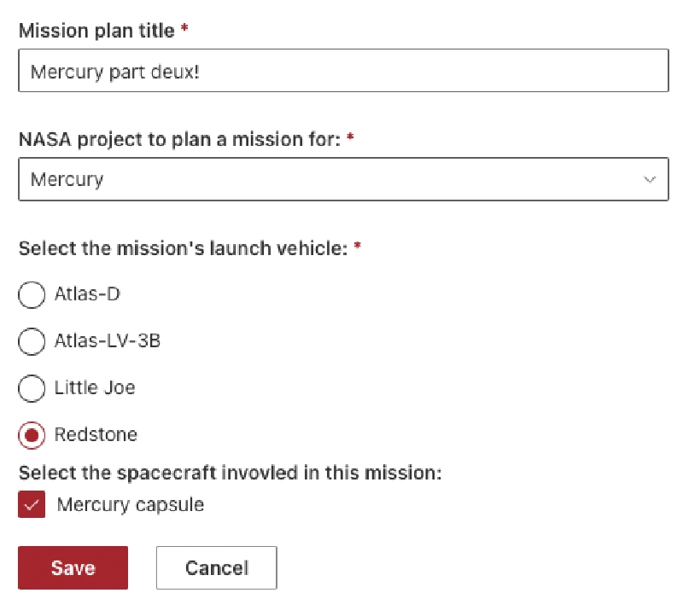Click the selected Redstone radio button

click(x=32, y=435)
